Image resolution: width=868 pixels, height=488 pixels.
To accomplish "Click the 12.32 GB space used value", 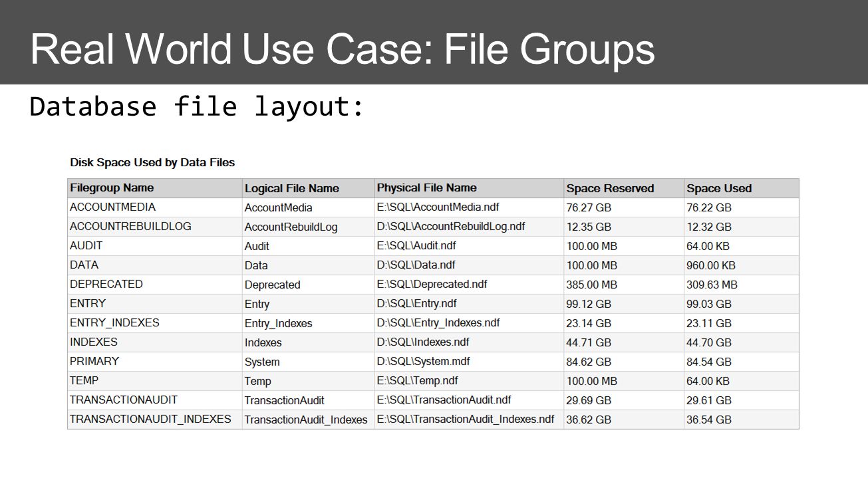I will click(709, 227).
